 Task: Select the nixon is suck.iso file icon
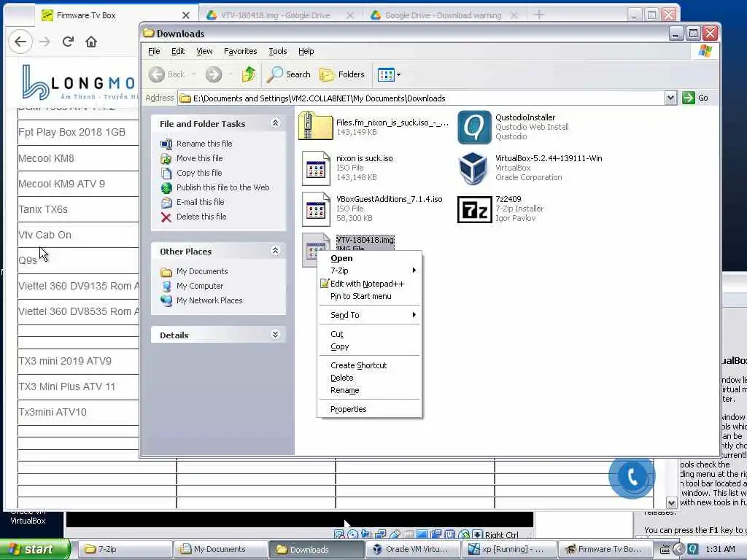pyautogui.click(x=315, y=168)
